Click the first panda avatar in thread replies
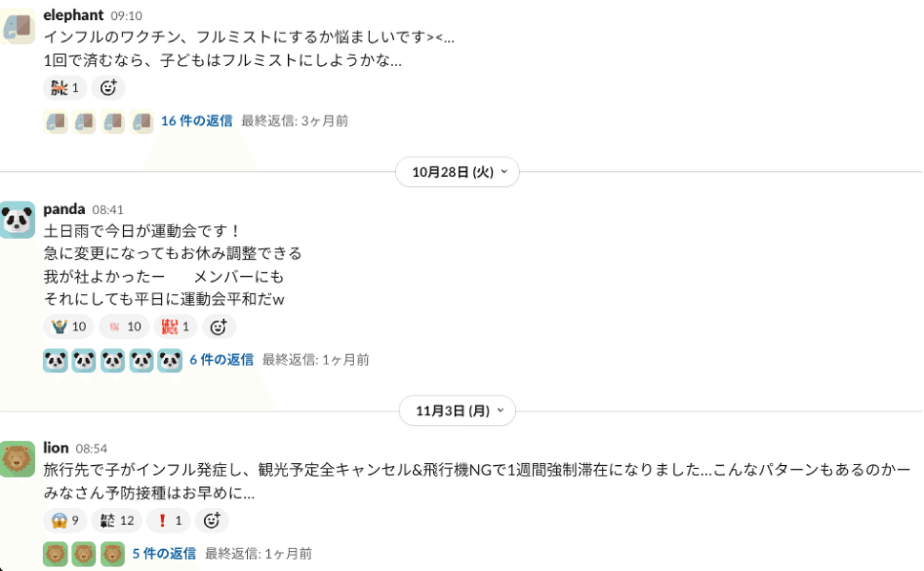Screen dimensions: 924x571 [56, 361]
